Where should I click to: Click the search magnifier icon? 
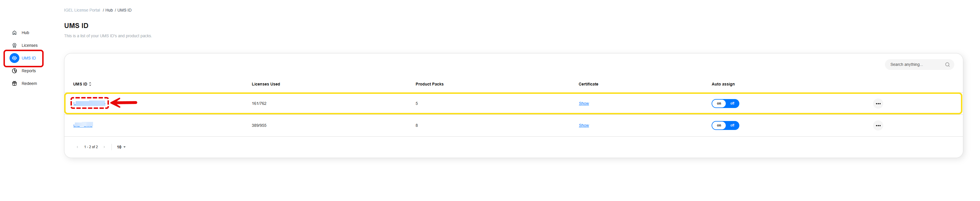tap(947, 65)
